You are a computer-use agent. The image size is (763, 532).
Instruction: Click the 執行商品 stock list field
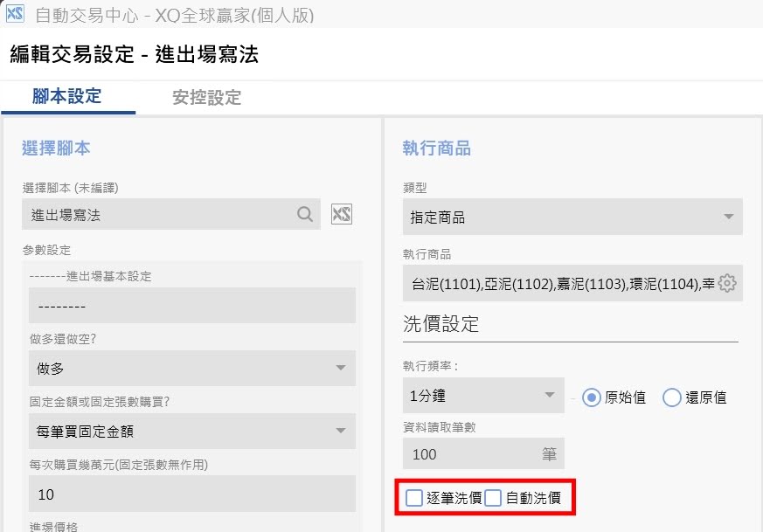click(x=559, y=284)
